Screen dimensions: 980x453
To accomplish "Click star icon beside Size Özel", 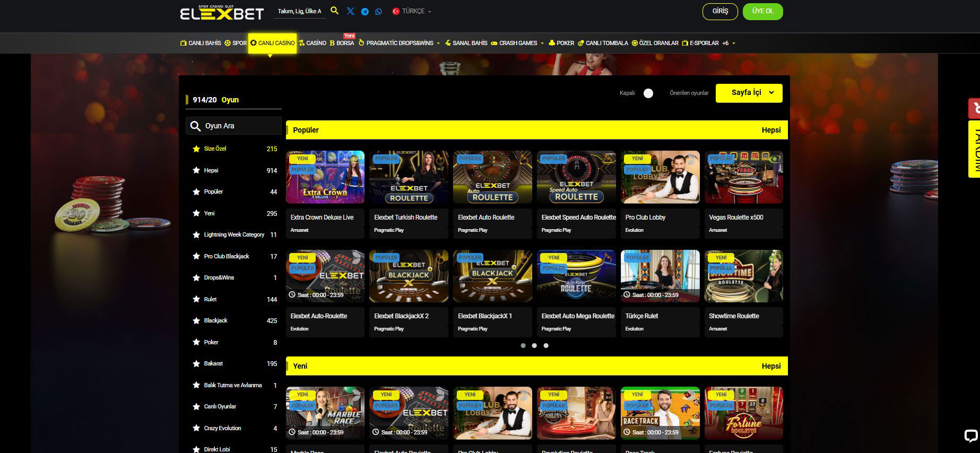I will tap(196, 149).
